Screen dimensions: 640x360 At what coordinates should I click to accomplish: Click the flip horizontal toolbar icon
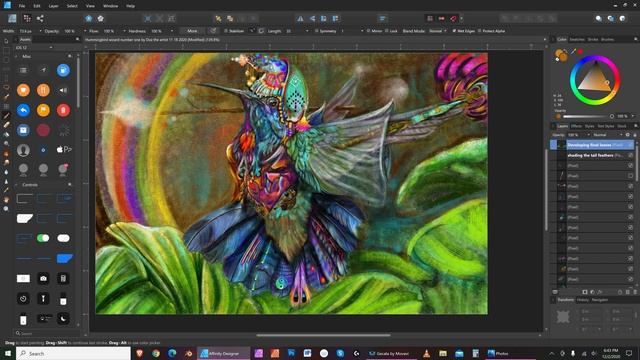point(300,18)
